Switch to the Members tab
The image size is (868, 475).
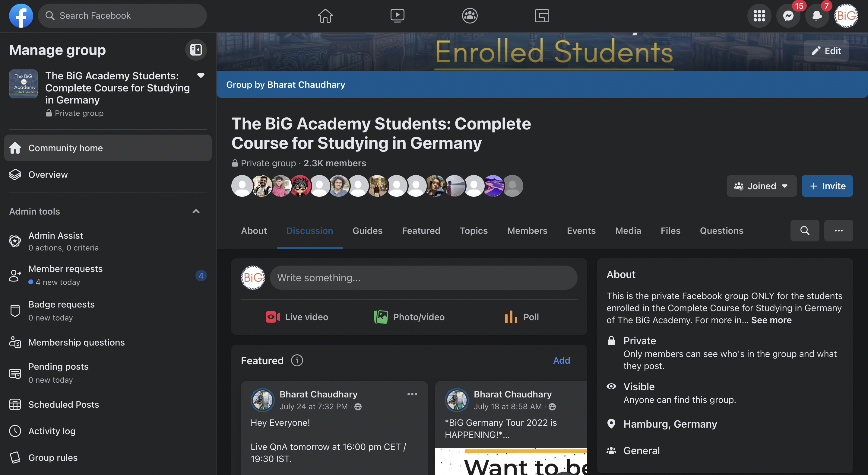pyautogui.click(x=527, y=231)
